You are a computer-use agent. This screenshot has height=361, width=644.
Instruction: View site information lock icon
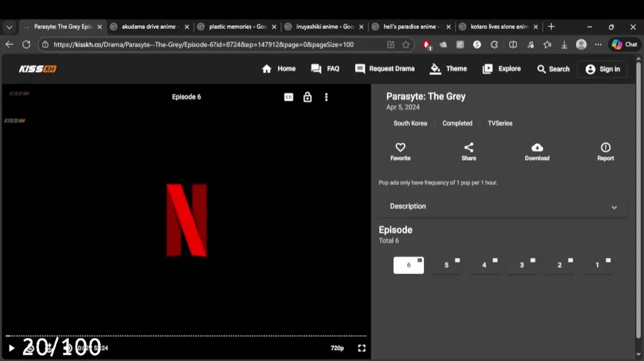coord(45,45)
